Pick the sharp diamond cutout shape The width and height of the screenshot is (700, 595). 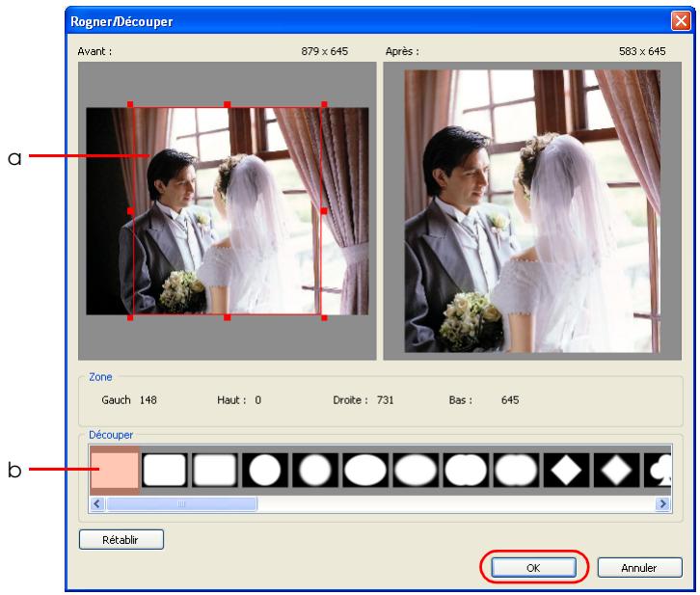tap(566, 470)
